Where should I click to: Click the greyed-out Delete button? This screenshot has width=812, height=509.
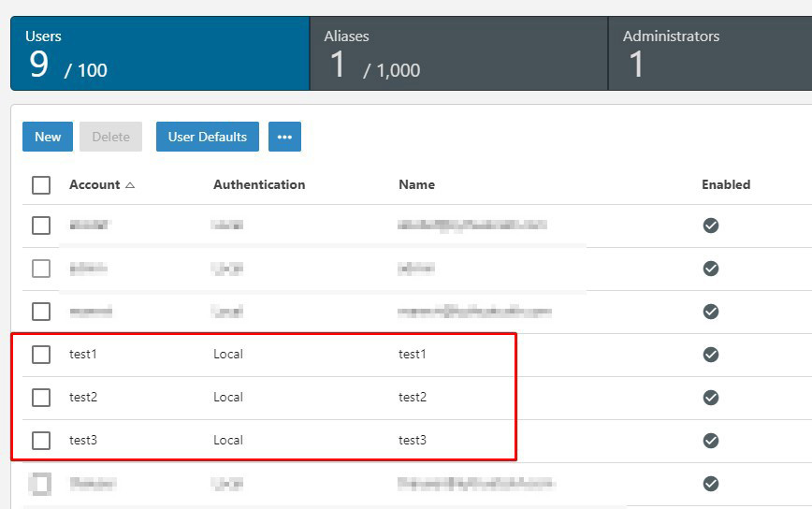coord(110,137)
